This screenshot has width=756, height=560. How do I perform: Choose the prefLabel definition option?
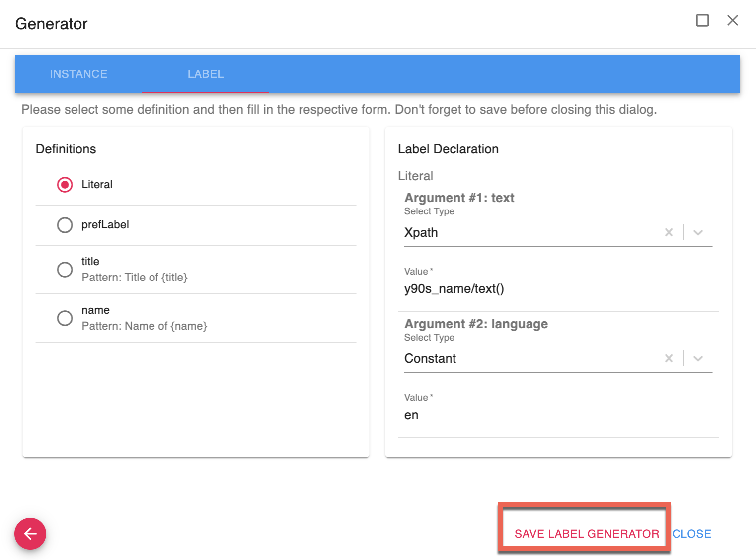click(x=65, y=225)
